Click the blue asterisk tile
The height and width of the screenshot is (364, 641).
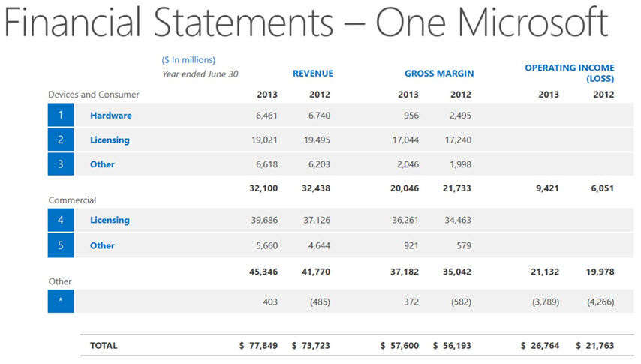coord(61,302)
